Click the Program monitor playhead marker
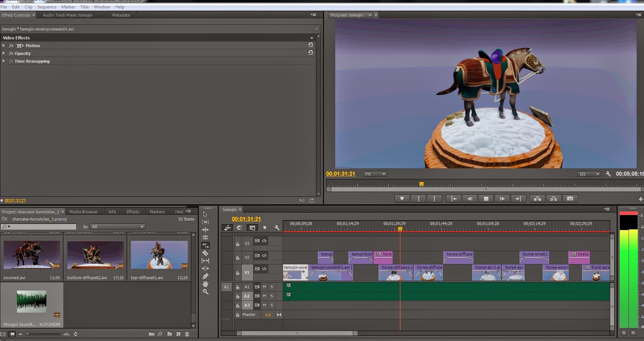644x341 pixels. click(421, 184)
